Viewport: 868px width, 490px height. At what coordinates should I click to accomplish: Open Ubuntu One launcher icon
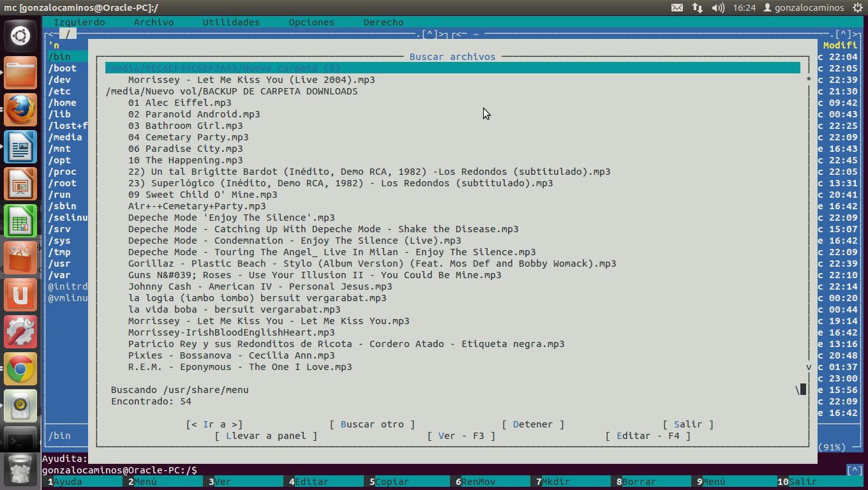(20, 295)
